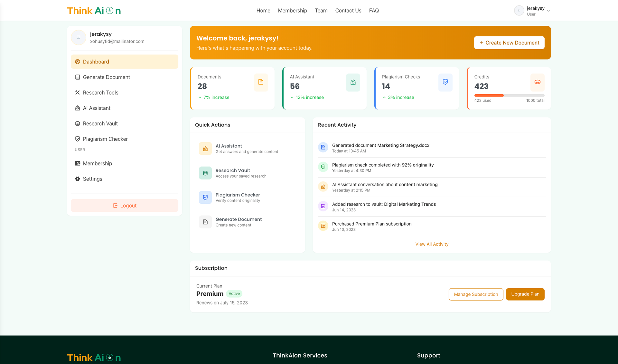Select the Dashboard icon in the sidebar
This screenshot has height=364, width=618.
77,61
